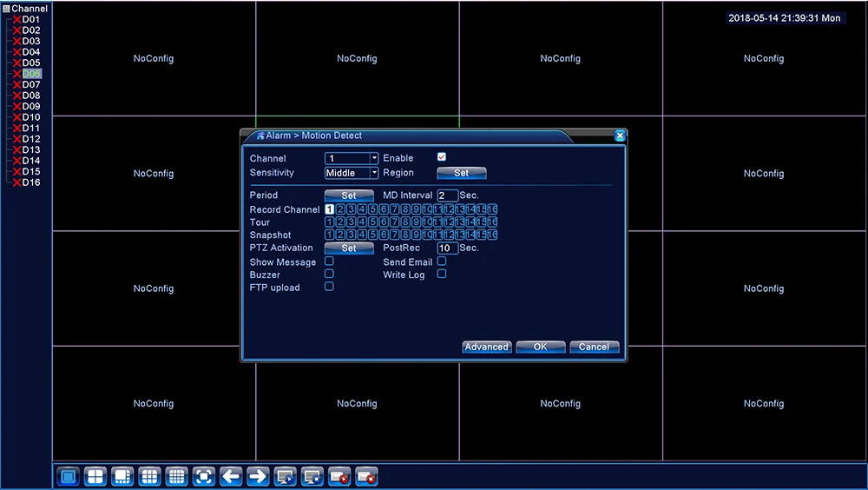Click the red X icon beside D09
Viewport: 868px width, 490px height.
[17, 106]
